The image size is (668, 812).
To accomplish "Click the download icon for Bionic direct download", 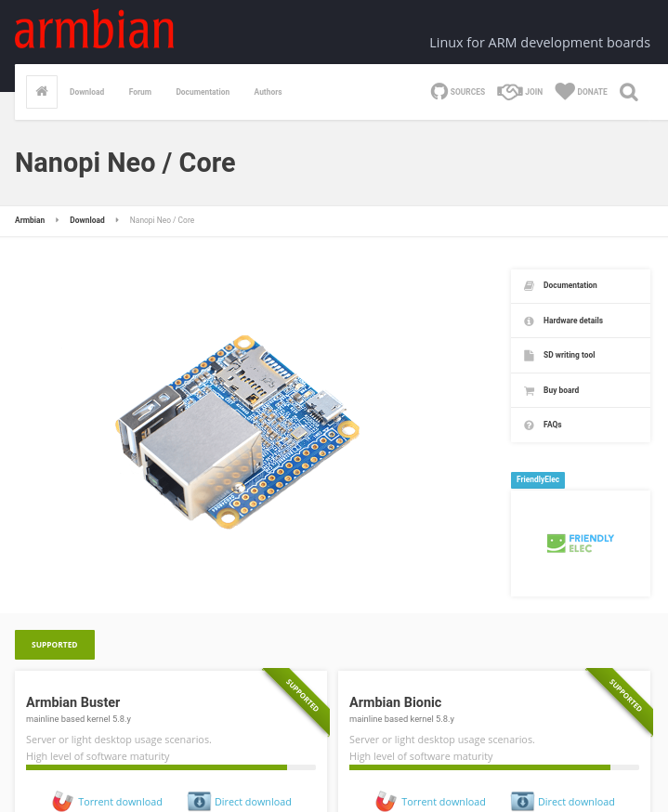I will point(522,801).
